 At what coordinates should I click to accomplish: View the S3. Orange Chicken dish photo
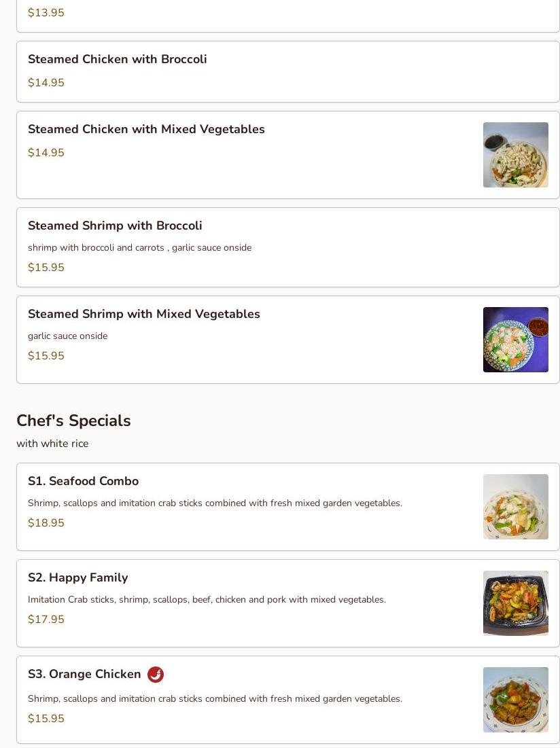pos(516,700)
